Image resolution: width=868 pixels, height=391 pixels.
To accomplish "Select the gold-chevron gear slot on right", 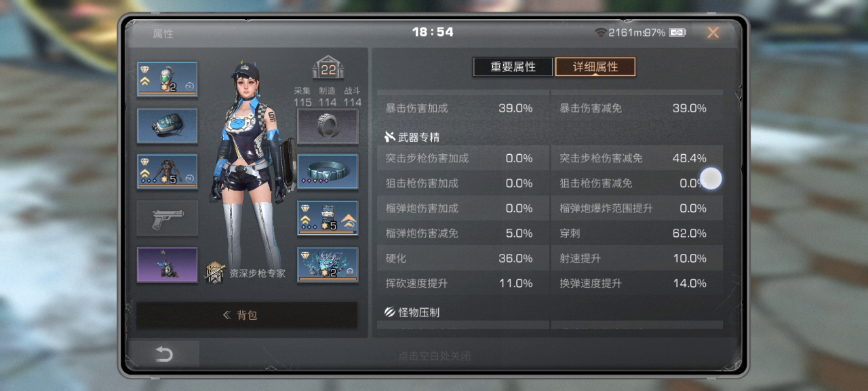I will coord(328,218).
